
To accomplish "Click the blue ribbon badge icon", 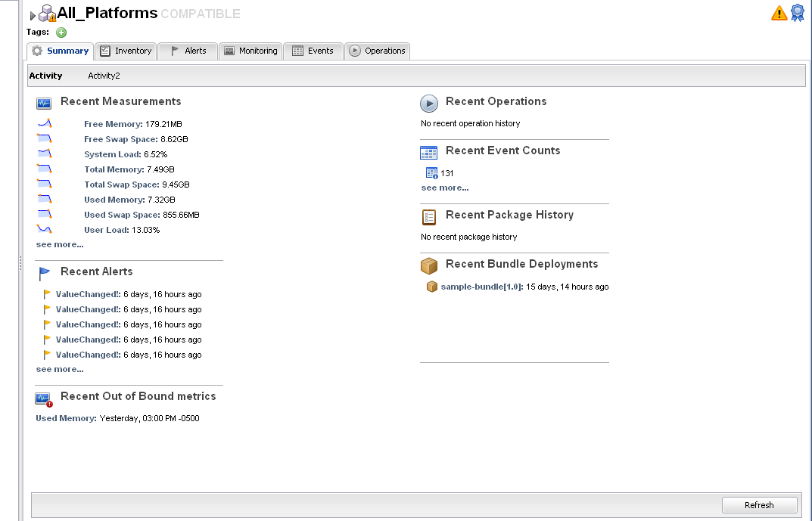I will tap(798, 13).
